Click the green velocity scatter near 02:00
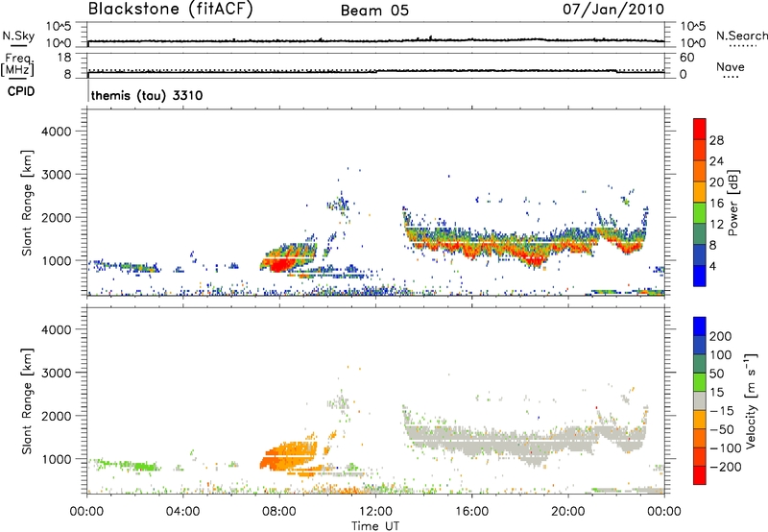 (126, 465)
